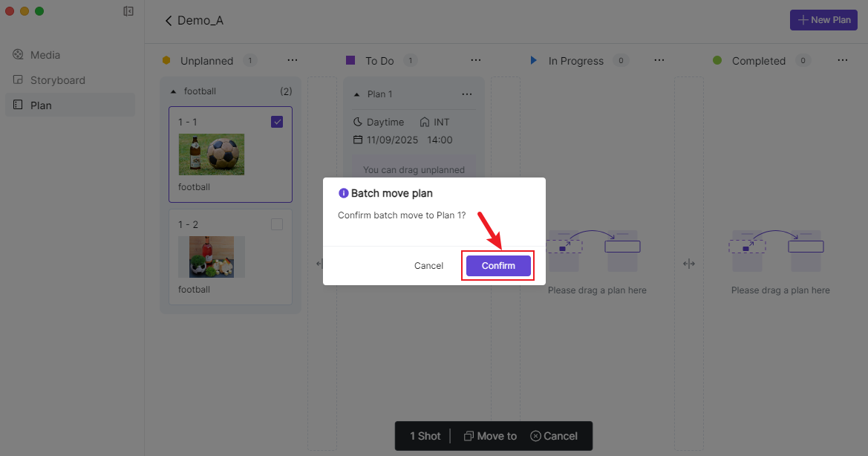Image resolution: width=868 pixels, height=456 pixels.
Task: Open the Storyboard section
Action: click(x=57, y=80)
